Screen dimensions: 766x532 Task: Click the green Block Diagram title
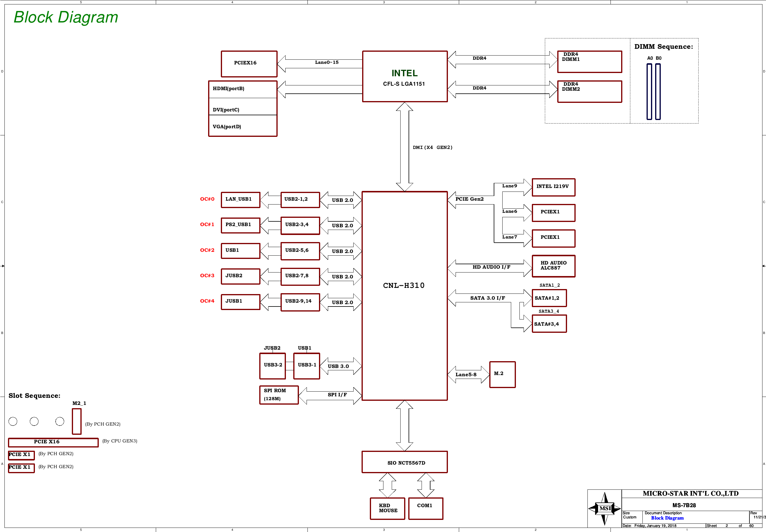tap(66, 17)
